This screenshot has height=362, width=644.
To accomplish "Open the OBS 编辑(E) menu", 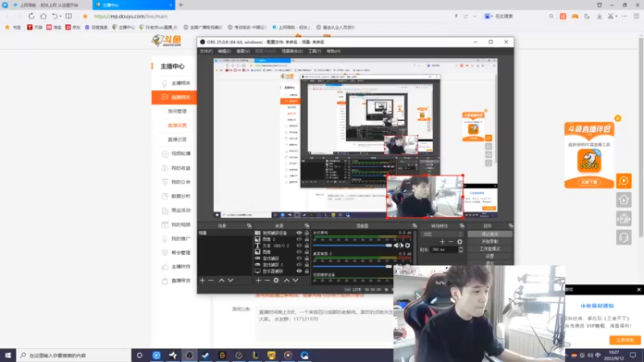I will pos(225,51).
